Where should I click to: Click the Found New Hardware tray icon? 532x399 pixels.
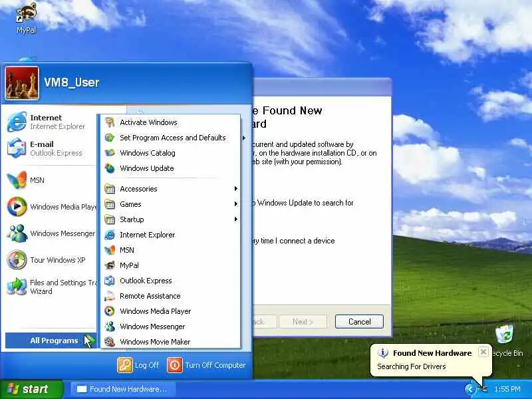(x=483, y=389)
